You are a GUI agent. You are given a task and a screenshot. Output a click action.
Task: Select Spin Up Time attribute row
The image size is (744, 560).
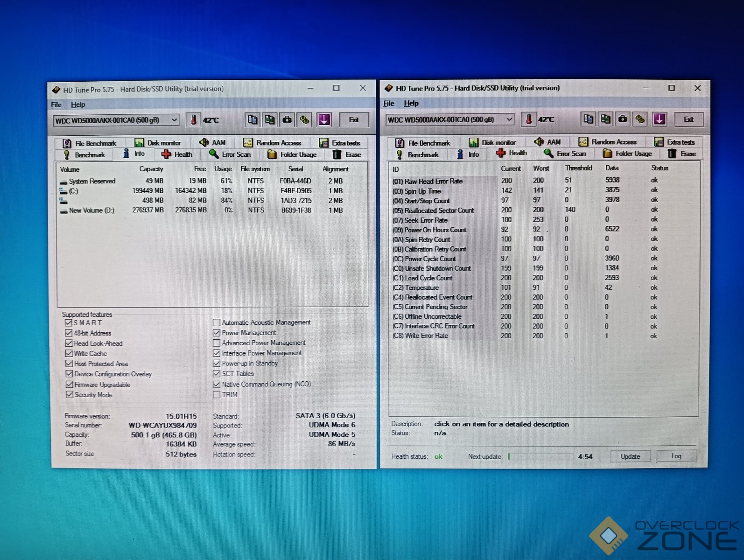click(543, 191)
